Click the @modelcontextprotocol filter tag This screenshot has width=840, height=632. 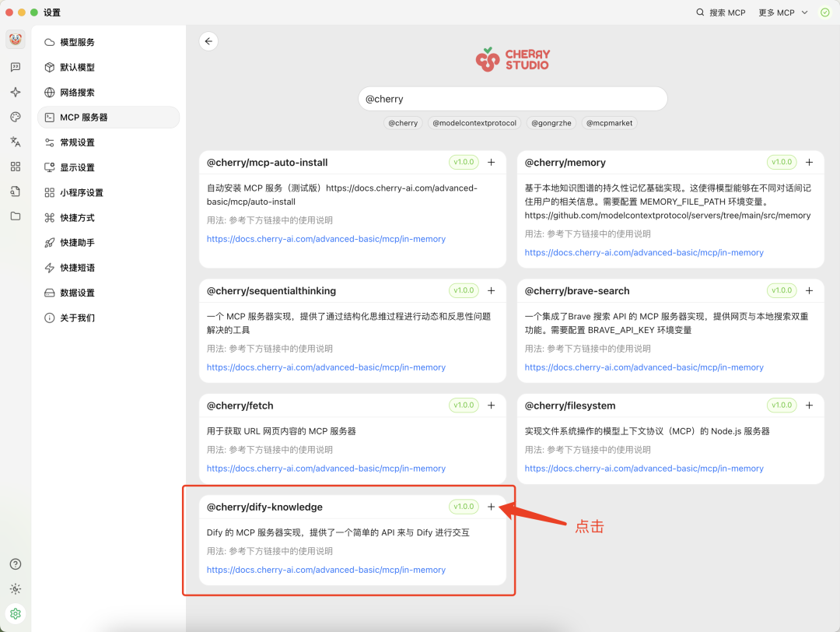[x=474, y=123]
